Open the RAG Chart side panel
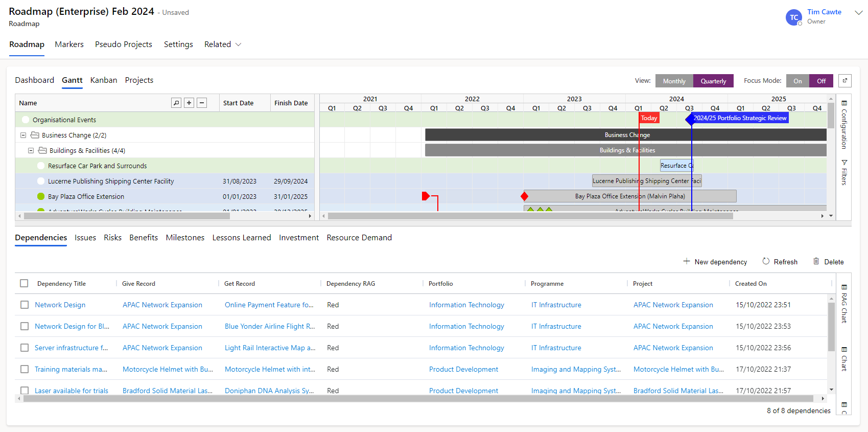 (844, 304)
